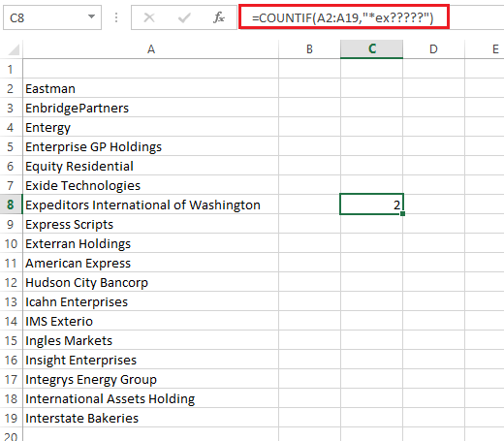Select column A header
Image resolution: width=504 pixels, height=441 pixels.
pos(151,49)
